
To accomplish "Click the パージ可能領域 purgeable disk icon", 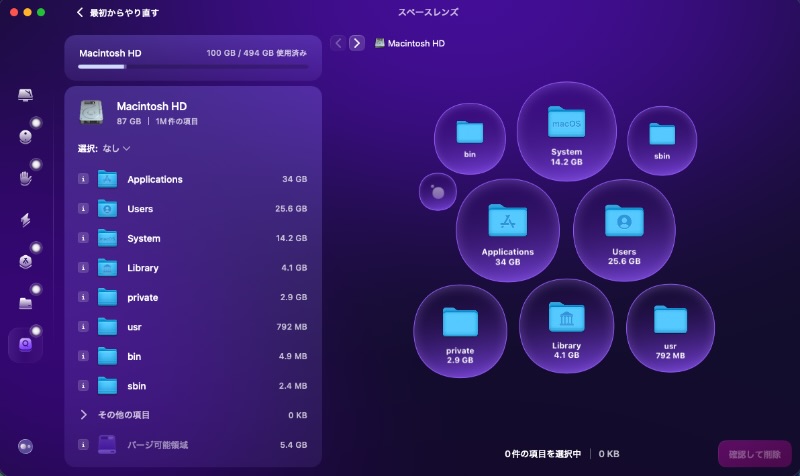I will 107,444.
